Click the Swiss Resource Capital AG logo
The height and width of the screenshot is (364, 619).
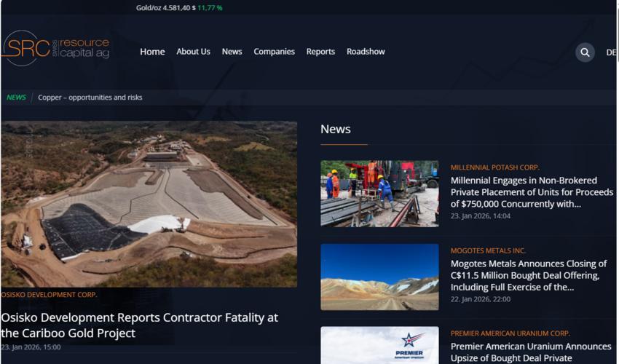point(55,48)
